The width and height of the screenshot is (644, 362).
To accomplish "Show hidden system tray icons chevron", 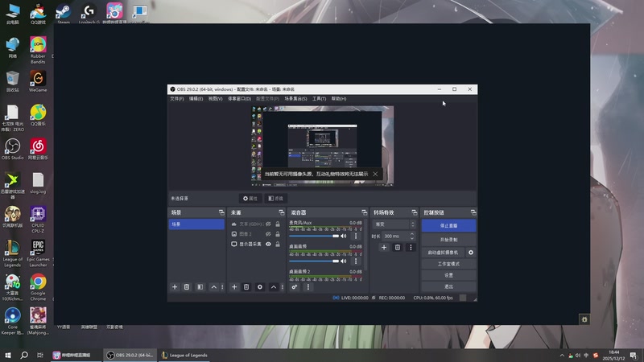I will point(562,356).
